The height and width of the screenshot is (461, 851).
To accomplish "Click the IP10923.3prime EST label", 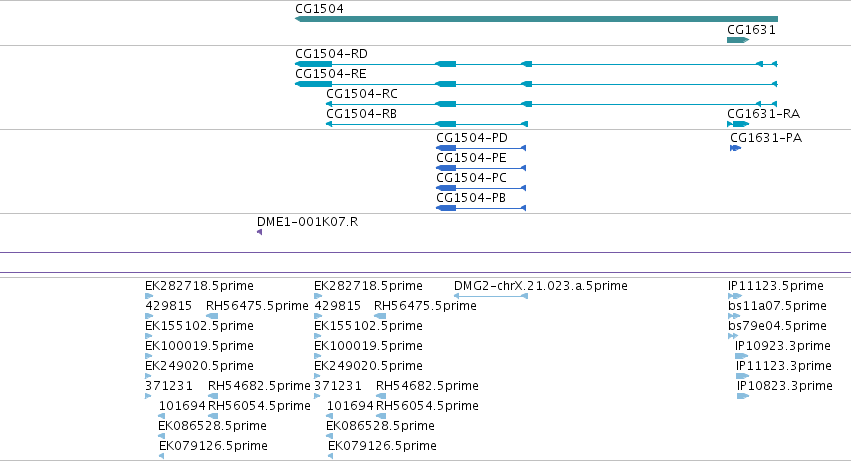I will [783, 346].
